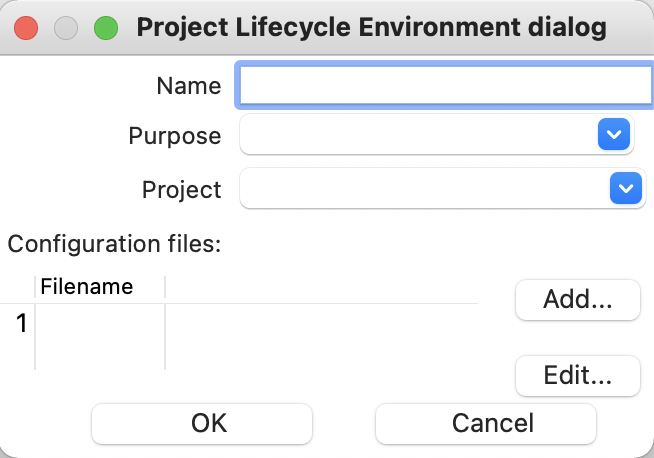Screen dimensions: 654x458
Task: Dismiss the dialog with Cancel
Action: [x=486, y=423]
